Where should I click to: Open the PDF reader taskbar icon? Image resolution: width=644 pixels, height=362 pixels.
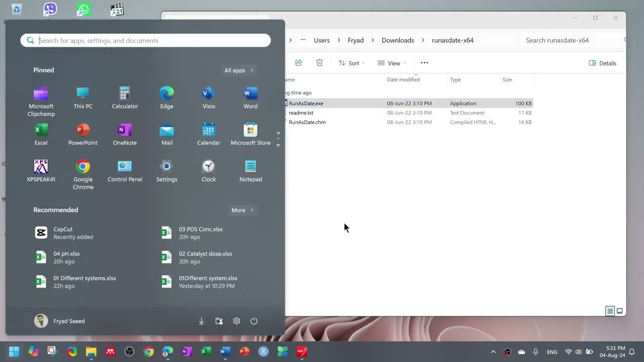tap(301, 352)
